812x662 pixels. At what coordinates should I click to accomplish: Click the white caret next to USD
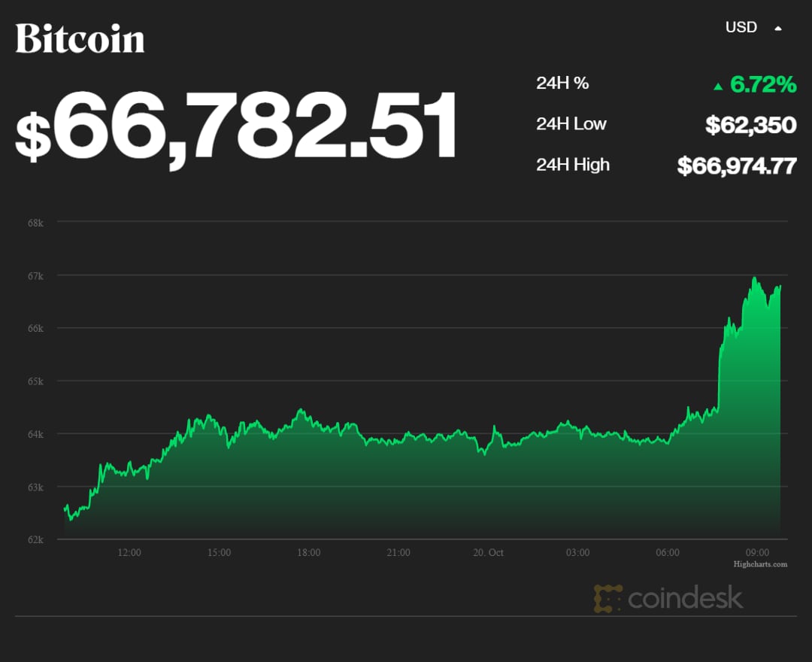click(x=778, y=29)
